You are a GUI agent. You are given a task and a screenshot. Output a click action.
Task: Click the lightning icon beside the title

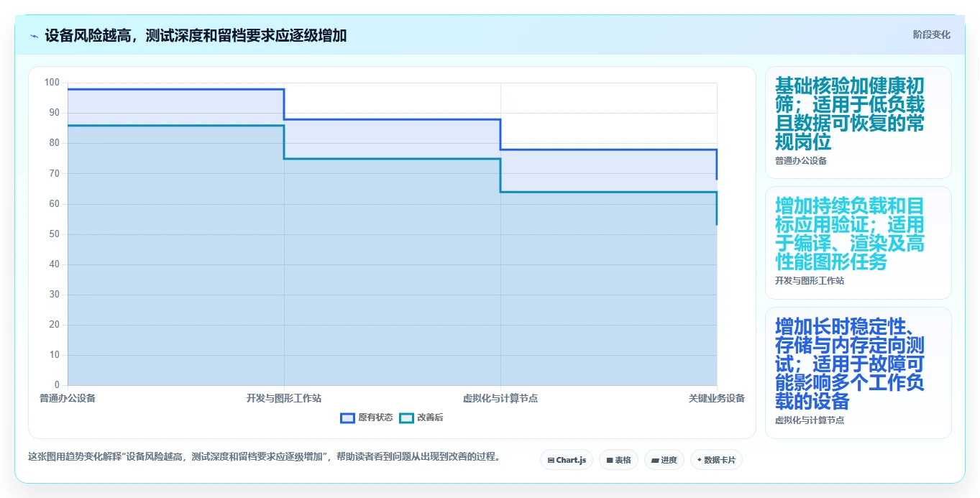pos(34,35)
